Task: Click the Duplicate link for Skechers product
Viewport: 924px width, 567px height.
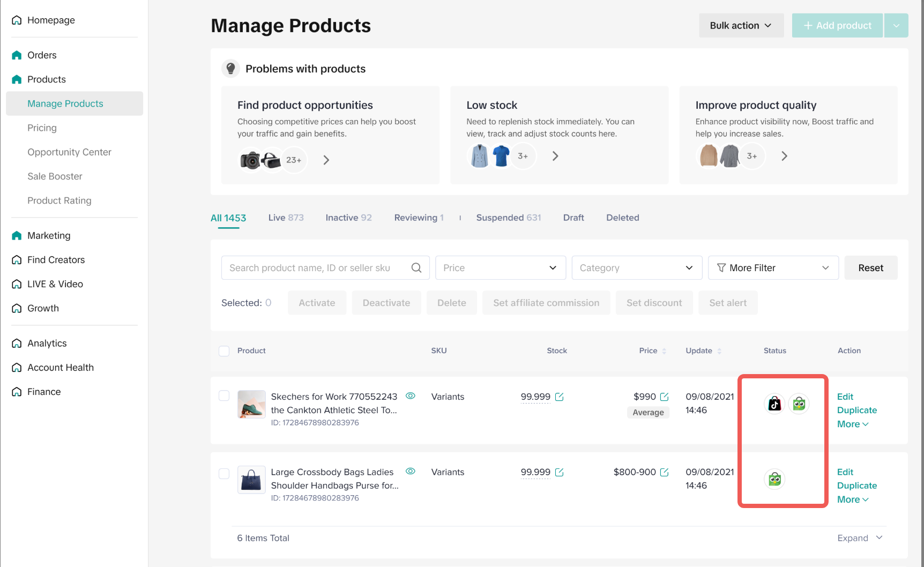Action: click(856, 410)
